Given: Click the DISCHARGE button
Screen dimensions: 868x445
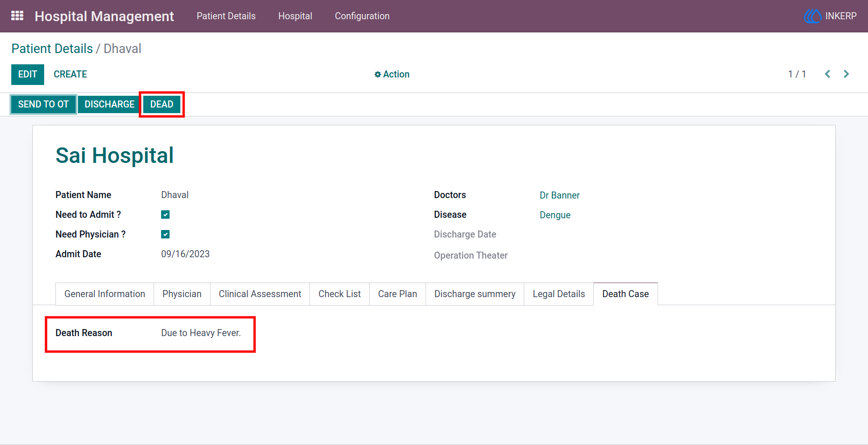Looking at the screenshot, I should click(x=109, y=104).
